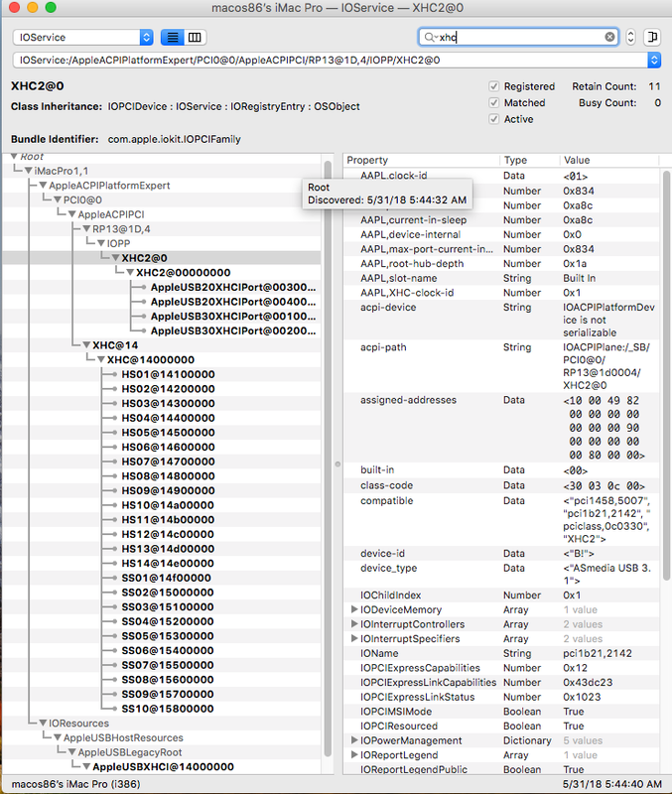The height and width of the screenshot is (794, 672).
Task: Select the device_type property row
Action: [x=501, y=575]
